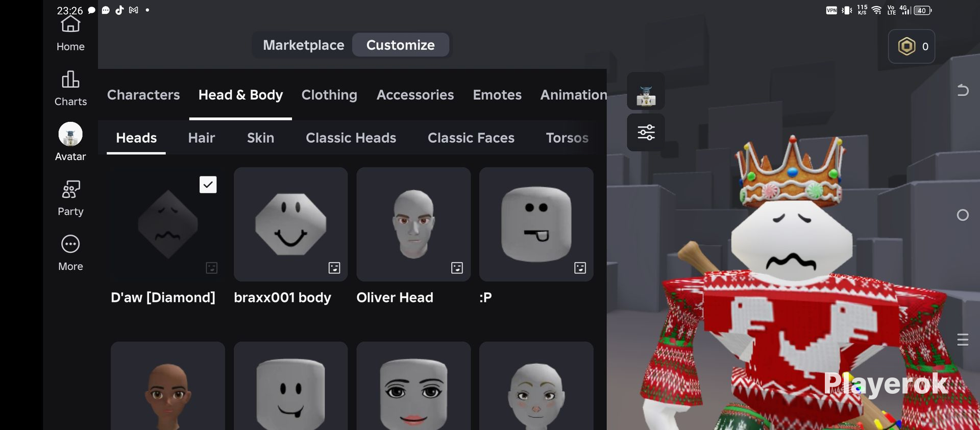Tap the Robux balance icon
980x430 pixels.
[906, 46]
